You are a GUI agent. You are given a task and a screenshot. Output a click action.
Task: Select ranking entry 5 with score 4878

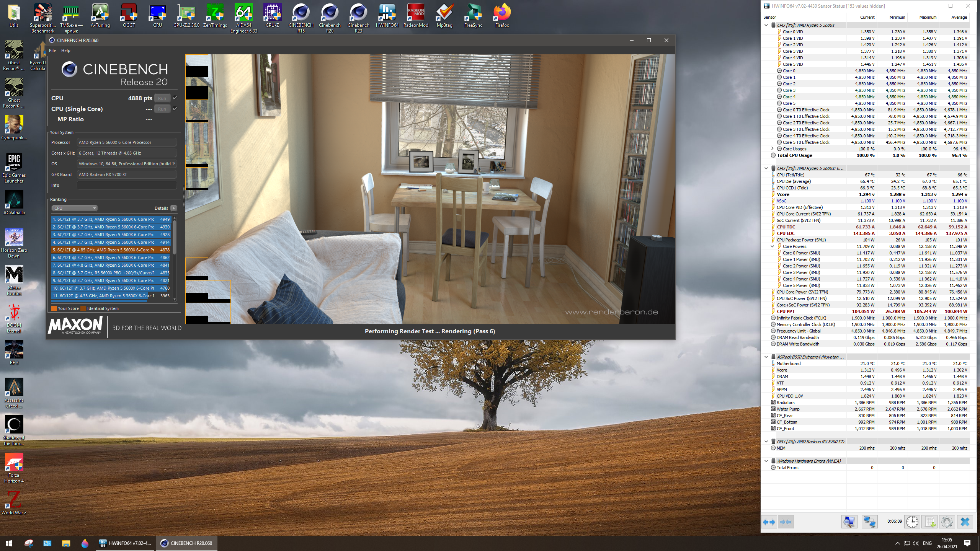click(x=111, y=250)
